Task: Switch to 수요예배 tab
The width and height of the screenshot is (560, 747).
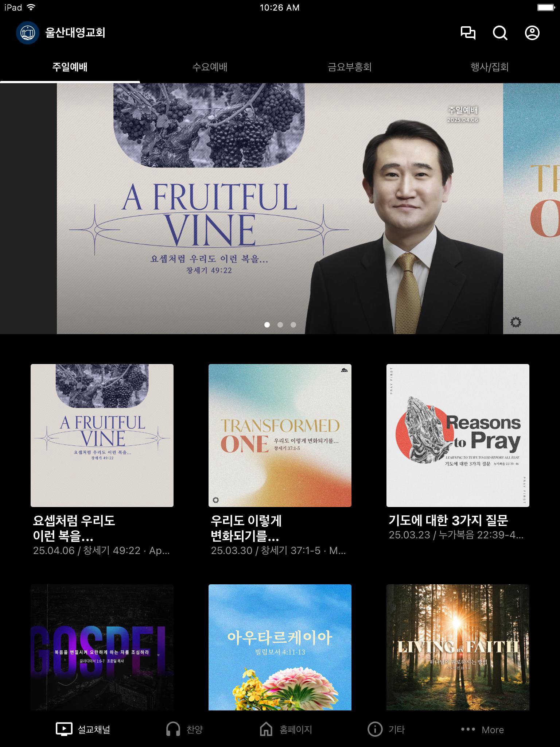Action: [x=210, y=67]
